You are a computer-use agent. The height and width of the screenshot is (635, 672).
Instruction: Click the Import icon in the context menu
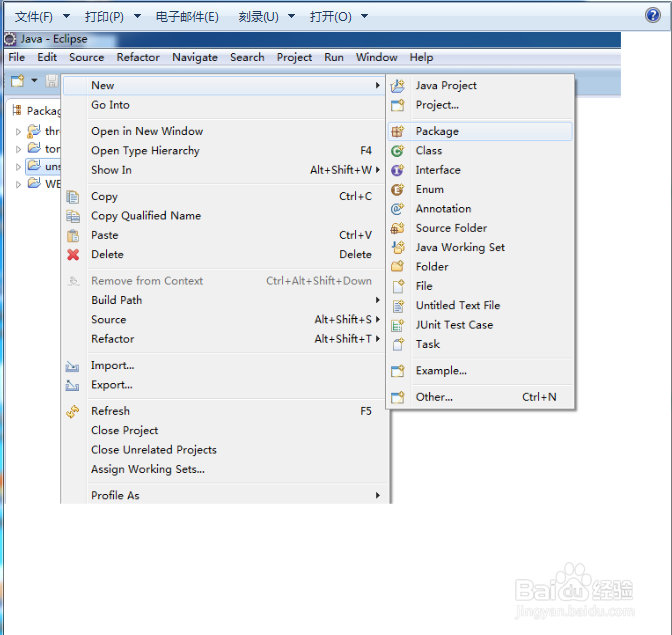(72, 366)
